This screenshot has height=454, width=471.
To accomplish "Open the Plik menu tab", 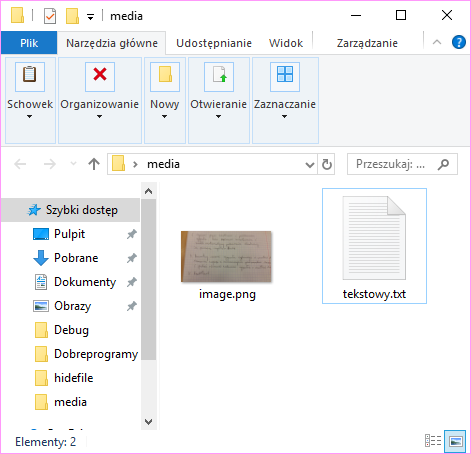I will 29,43.
